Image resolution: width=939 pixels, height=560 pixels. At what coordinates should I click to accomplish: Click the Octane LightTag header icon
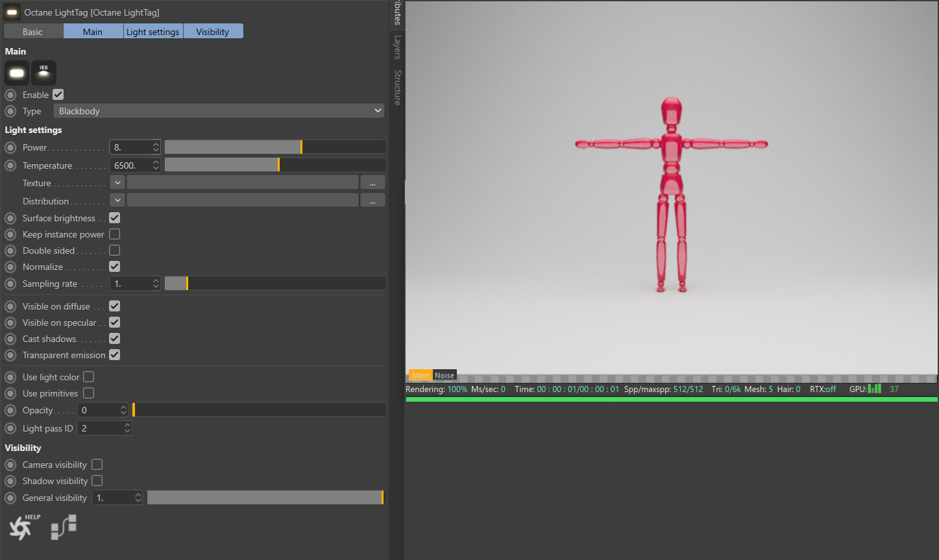(x=12, y=12)
